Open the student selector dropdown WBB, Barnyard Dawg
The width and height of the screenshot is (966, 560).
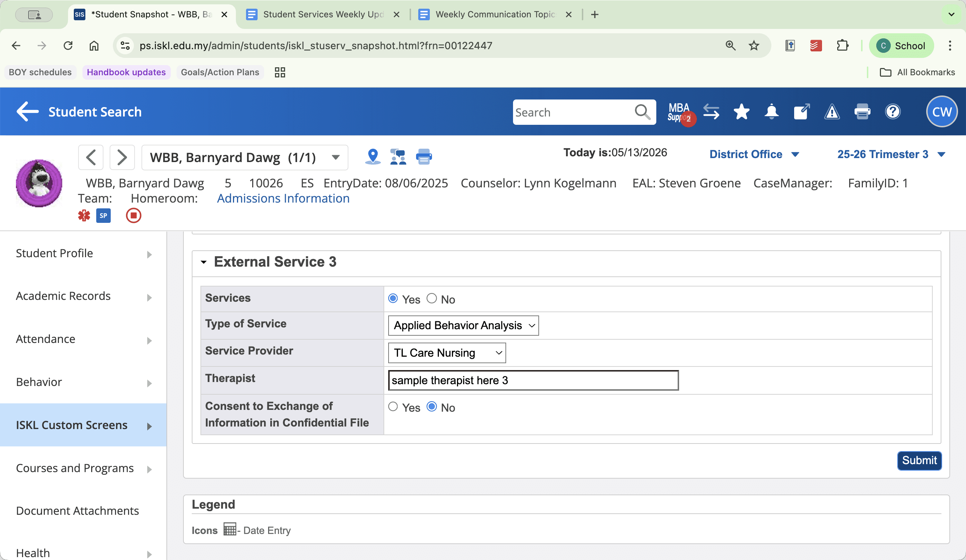(245, 157)
